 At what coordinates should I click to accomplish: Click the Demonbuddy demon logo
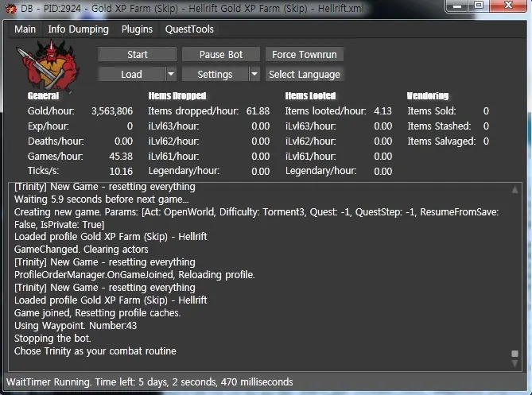pos(47,64)
